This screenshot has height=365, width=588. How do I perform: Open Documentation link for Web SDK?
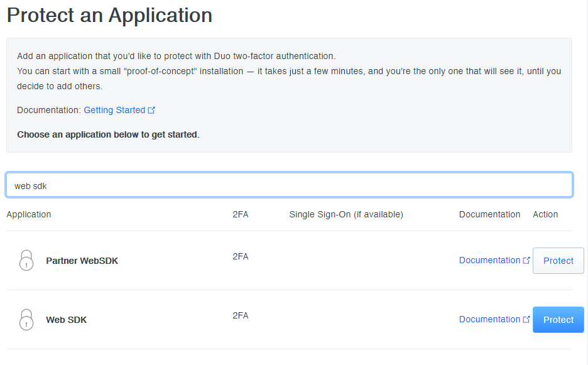click(489, 319)
